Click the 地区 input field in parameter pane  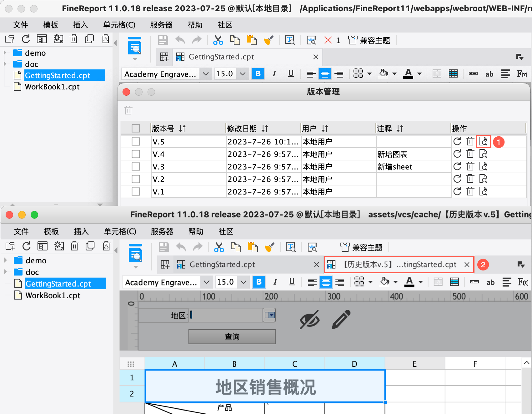click(226, 315)
